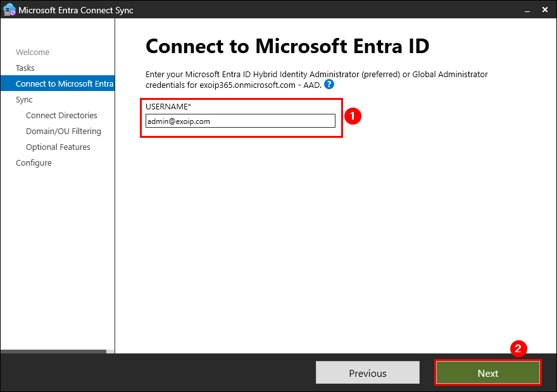The height and width of the screenshot is (392, 557).
Task: Click the red number 1 annotation badge
Action: pos(353,116)
